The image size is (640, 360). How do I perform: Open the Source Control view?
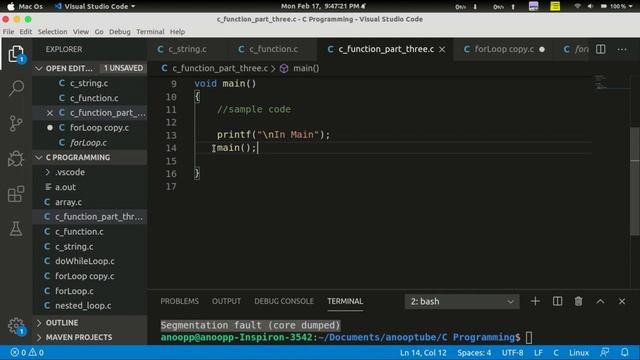pyautogui.click(x=16, y=123)
